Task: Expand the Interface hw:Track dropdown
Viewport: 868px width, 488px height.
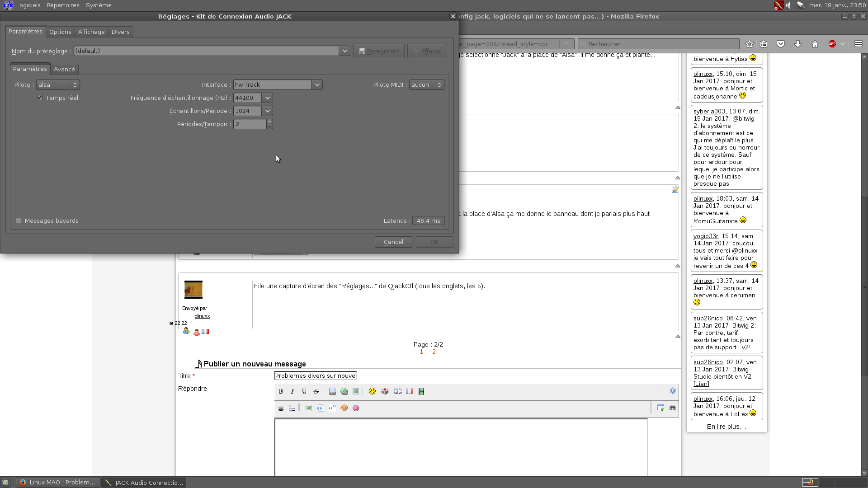Action: (317, 85)
